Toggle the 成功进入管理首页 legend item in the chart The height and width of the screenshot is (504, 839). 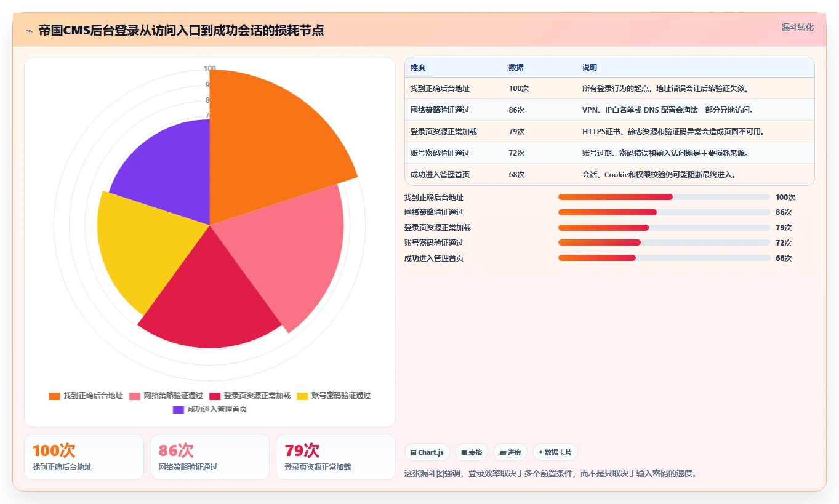[210, 409]
